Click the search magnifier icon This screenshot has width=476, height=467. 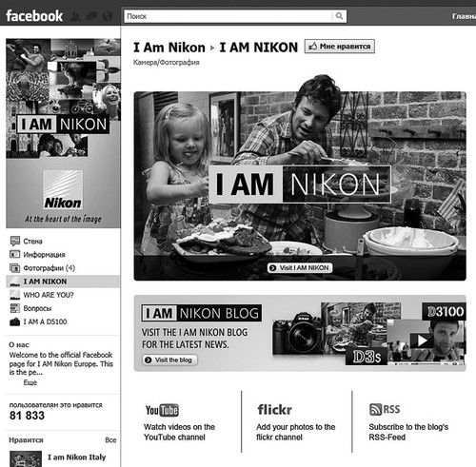(339, 16)
